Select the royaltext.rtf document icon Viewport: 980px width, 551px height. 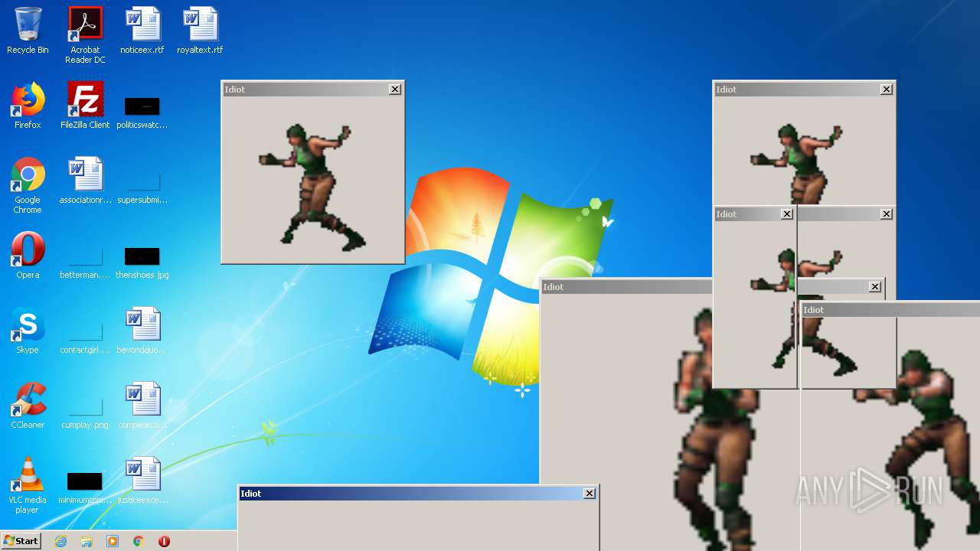(x=200, y=31)
